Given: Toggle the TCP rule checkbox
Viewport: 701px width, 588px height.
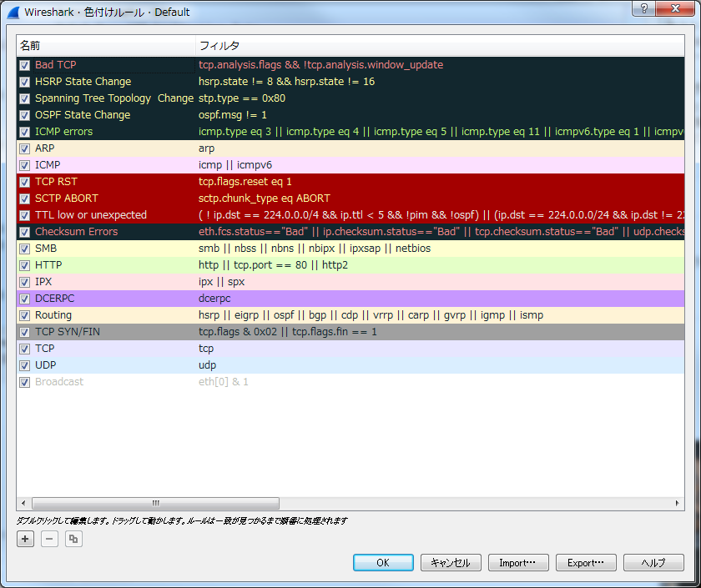Looking at the screenshot, I should tap(24, 349).
